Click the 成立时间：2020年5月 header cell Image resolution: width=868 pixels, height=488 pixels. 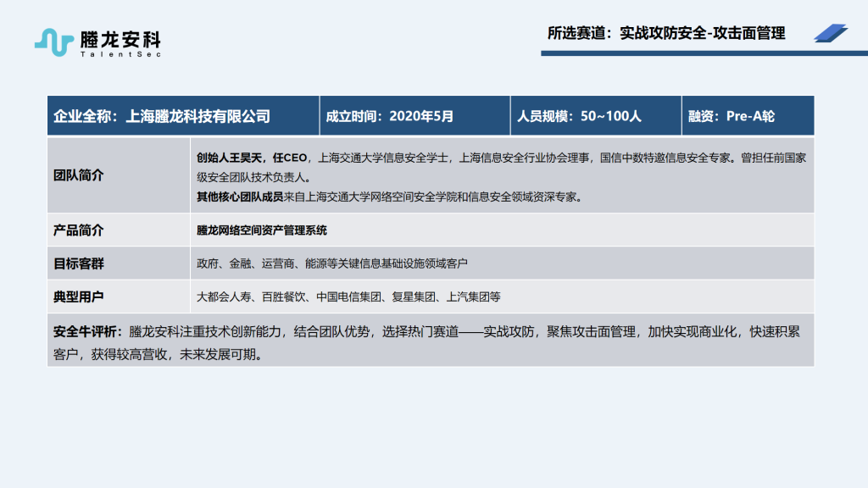415,115
